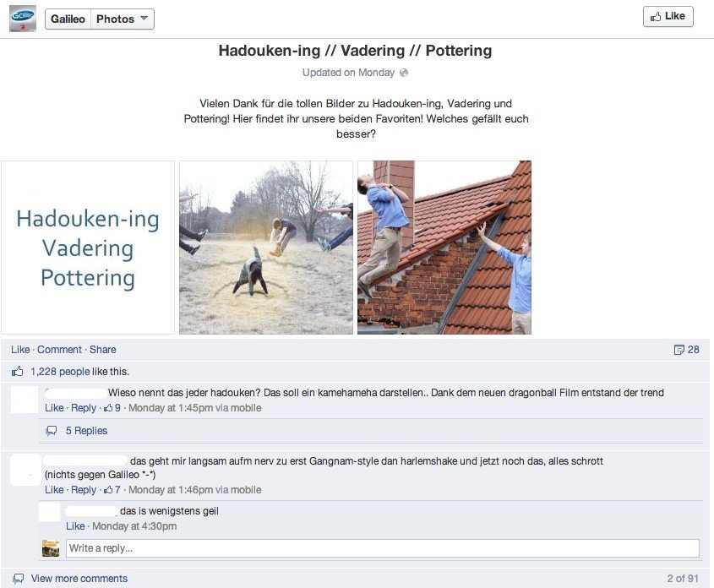Click the comment count icon showing 28
This screenshot has height=588, width=714.
(x=686, y=350)
